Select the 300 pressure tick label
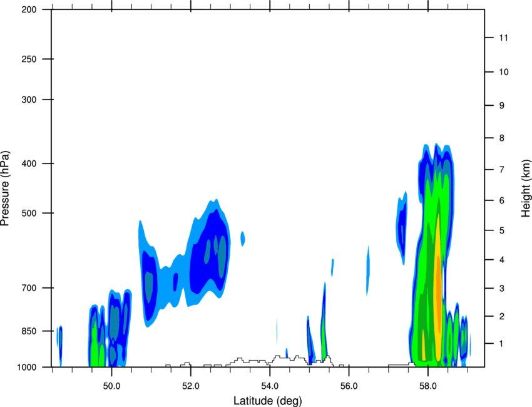Viewport: 532px width, 407px height. [x=29, y=100]
